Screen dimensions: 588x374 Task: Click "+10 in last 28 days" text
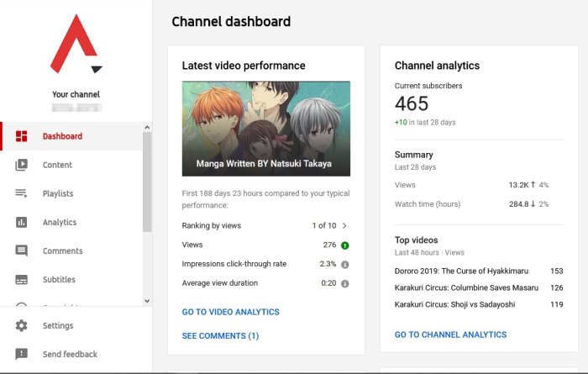coord(425,123)
